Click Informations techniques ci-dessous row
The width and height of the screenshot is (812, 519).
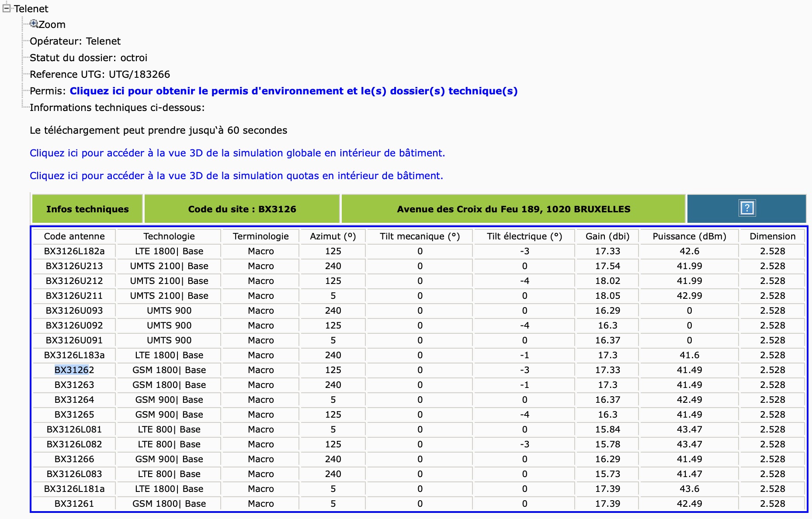pos(117,107)
